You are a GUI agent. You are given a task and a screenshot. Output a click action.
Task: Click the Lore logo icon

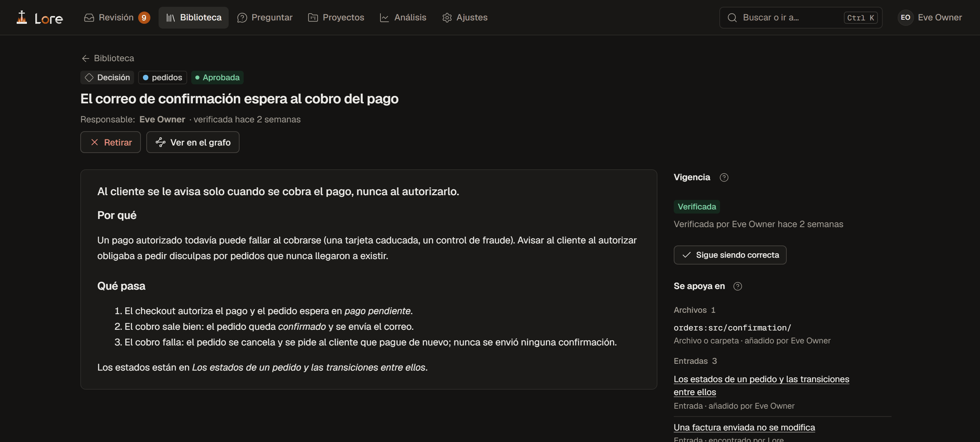pos(22,17)
